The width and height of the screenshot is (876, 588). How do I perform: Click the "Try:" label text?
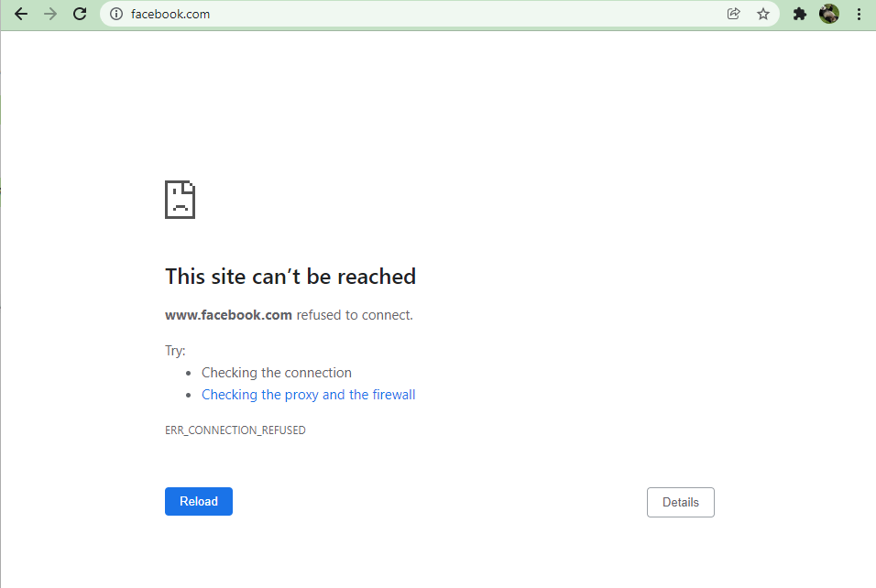(x=175, y=351)
